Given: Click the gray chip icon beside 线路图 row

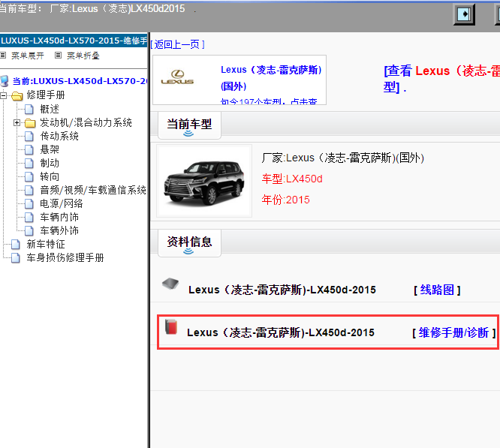Looking at the screenshot, I should 170,283.
